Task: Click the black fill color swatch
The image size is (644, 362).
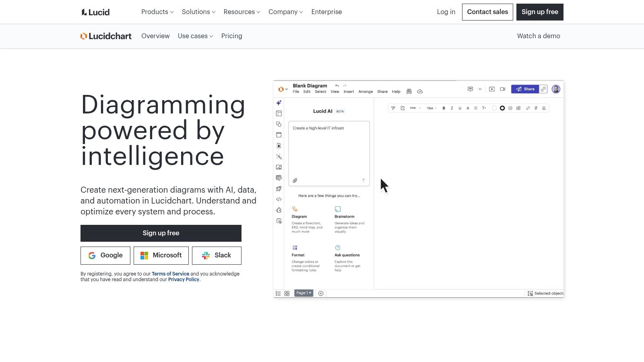Action: (502, 108)
